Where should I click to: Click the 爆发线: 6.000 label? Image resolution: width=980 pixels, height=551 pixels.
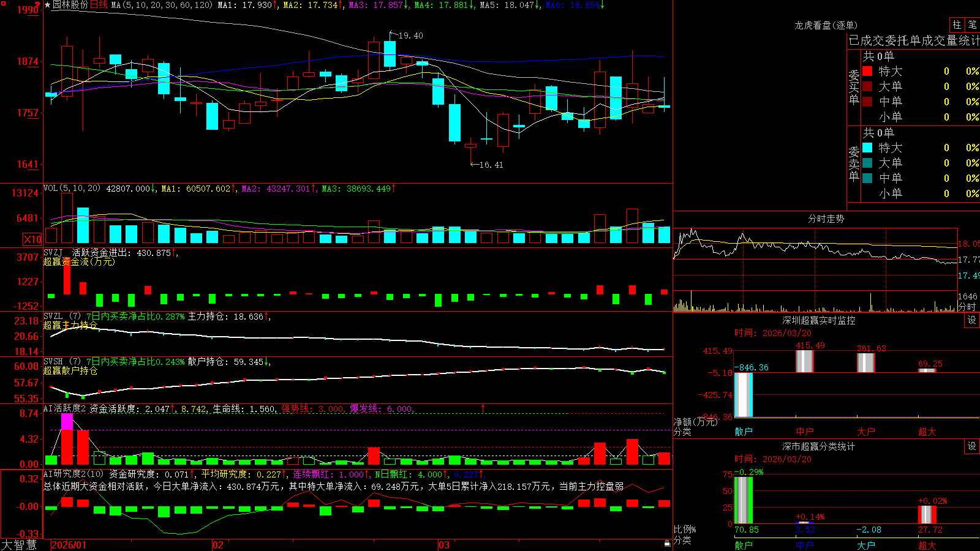pos(381,408)
